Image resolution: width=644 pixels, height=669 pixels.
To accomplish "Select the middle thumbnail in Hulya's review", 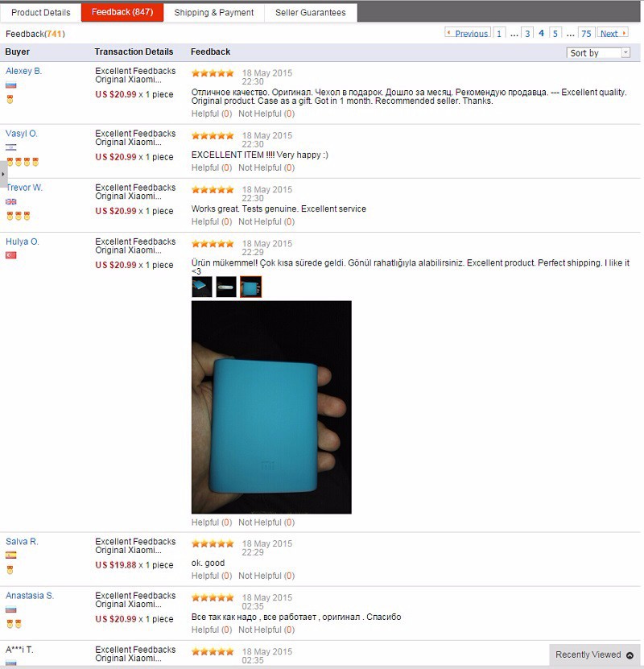I will click(x=226, y=287).
